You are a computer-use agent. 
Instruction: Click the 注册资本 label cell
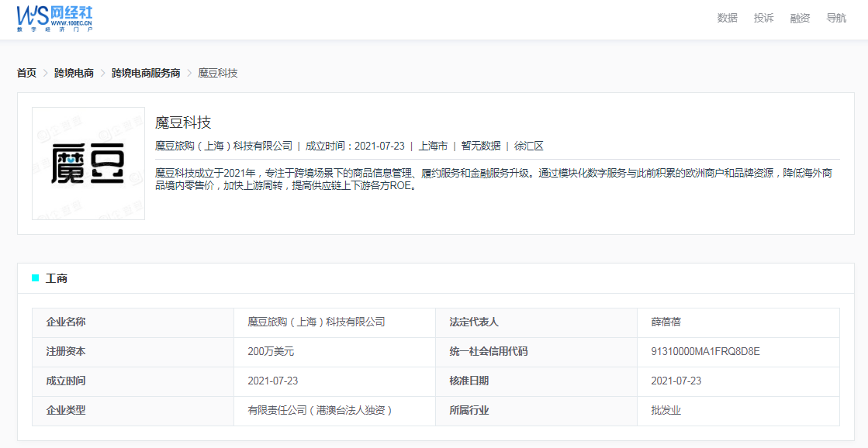pos(133,352)
